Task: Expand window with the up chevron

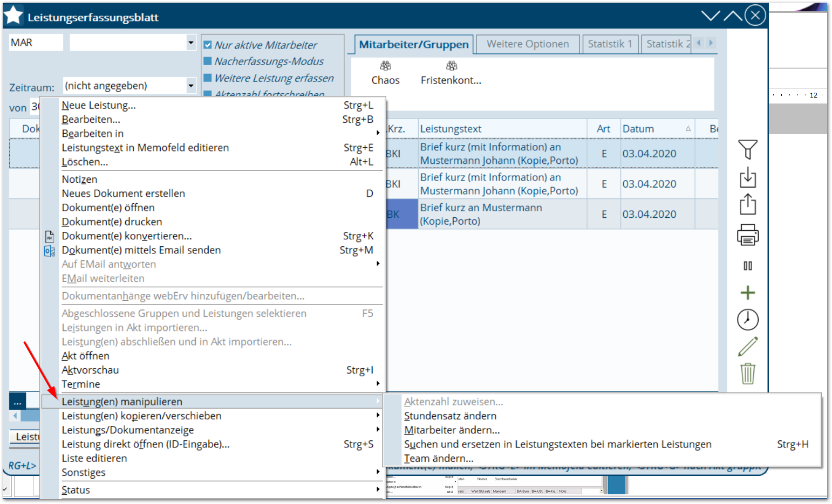Action: pos(733,16)
